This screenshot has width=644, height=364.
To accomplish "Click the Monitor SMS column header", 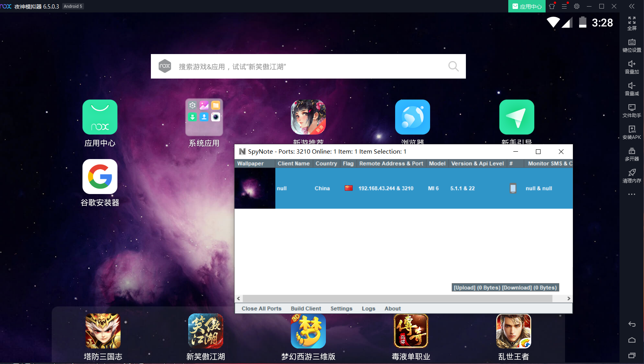I will pos(548,164).
